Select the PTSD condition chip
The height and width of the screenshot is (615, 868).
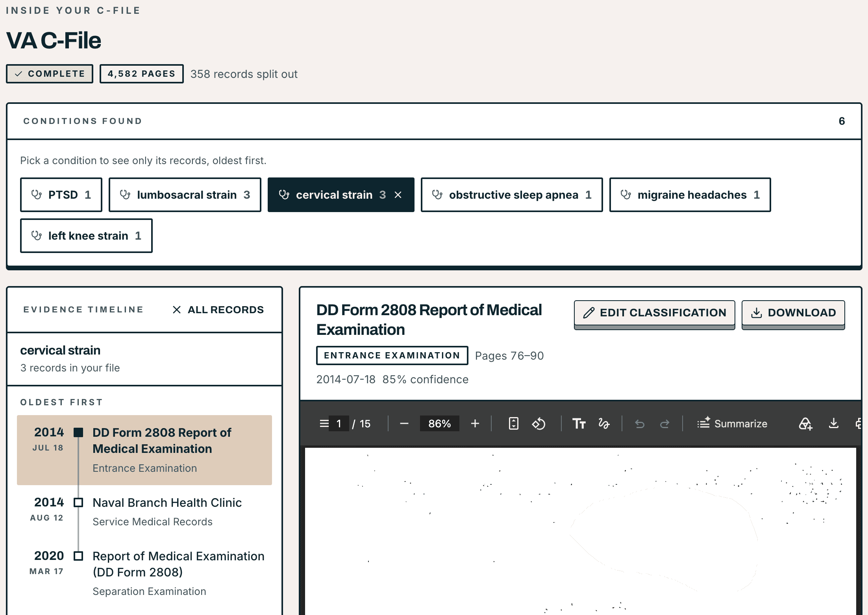pos(61,195)
